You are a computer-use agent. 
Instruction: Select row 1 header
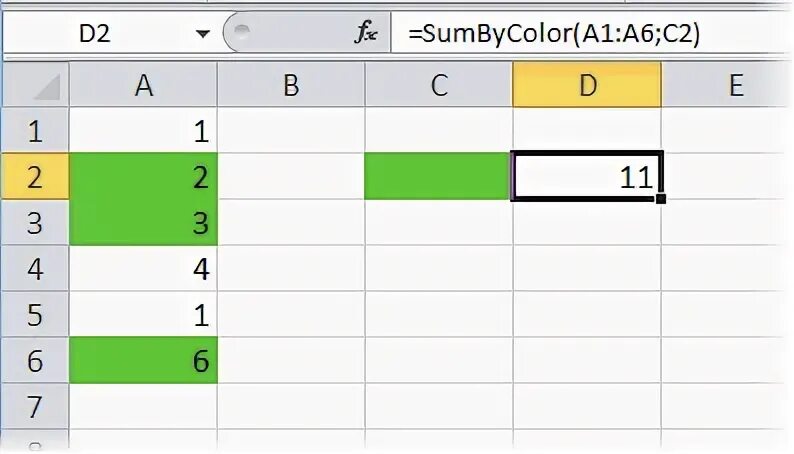pos(35,130)
